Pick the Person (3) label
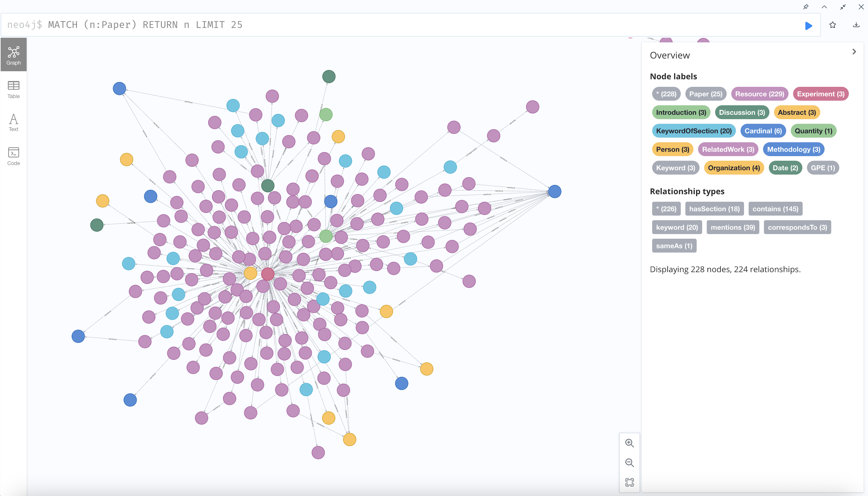 (x=672, y=149)
